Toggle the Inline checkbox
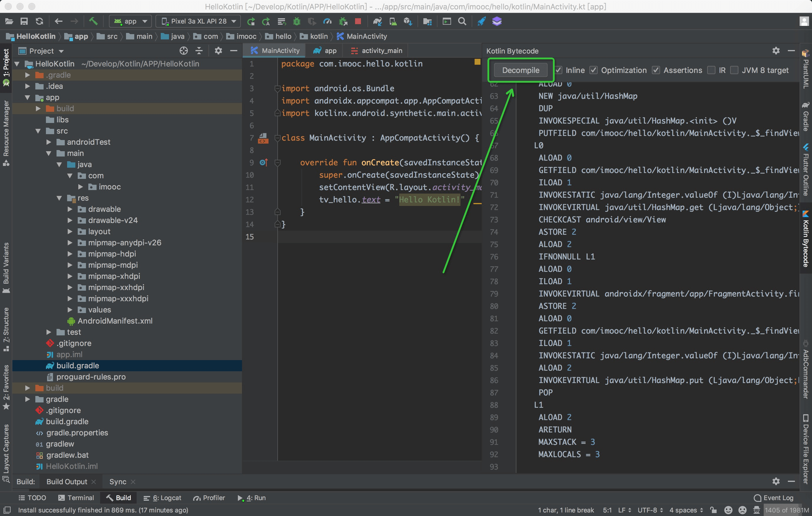The height and width of the screenshot is (516, 812). 559,70
